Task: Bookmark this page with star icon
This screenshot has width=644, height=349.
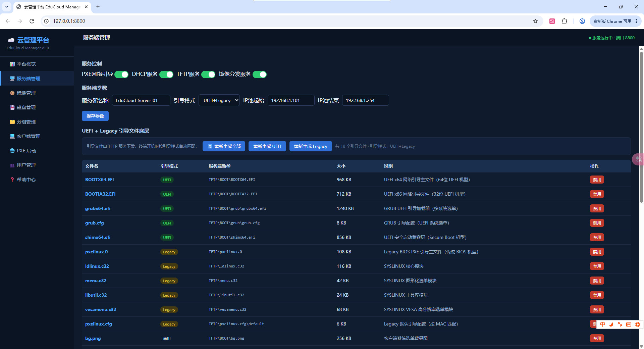Action: click(535, 21)
